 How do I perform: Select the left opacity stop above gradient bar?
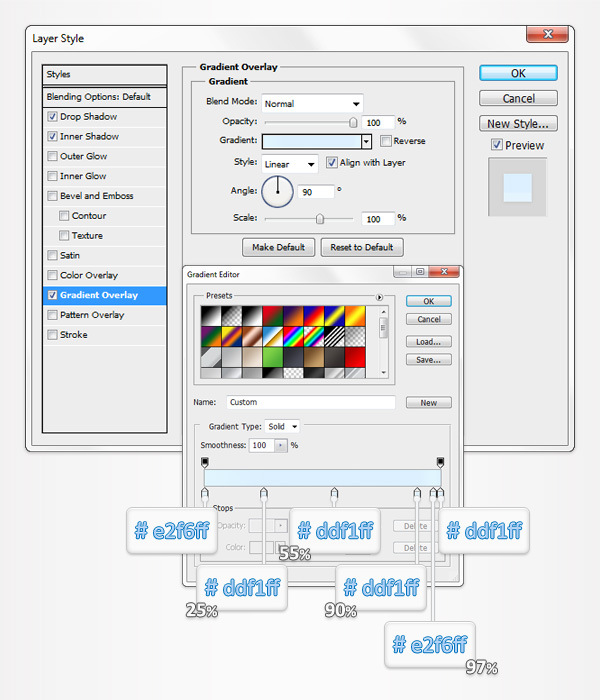coord(205,462)
